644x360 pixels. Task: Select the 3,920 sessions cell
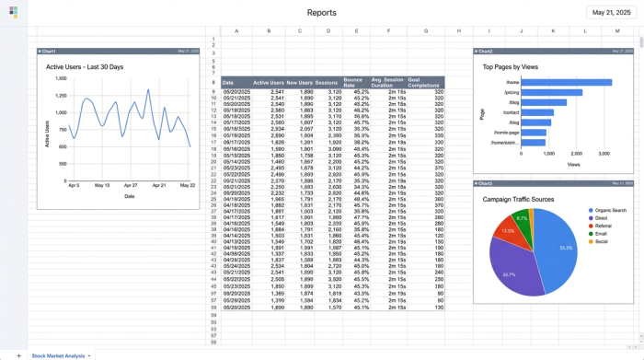click(x=328, y=280)
